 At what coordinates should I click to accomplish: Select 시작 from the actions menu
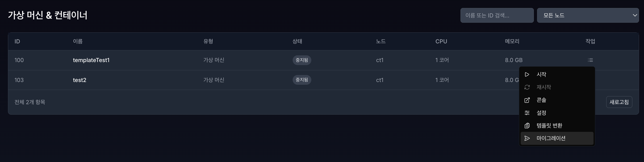click(541, 74)
